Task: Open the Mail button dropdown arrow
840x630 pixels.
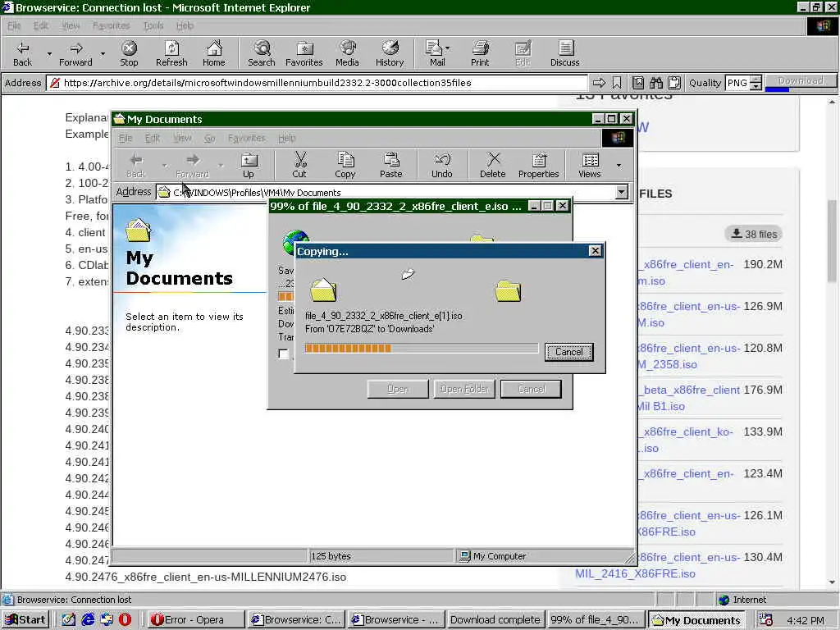Action: pos(447,48)
